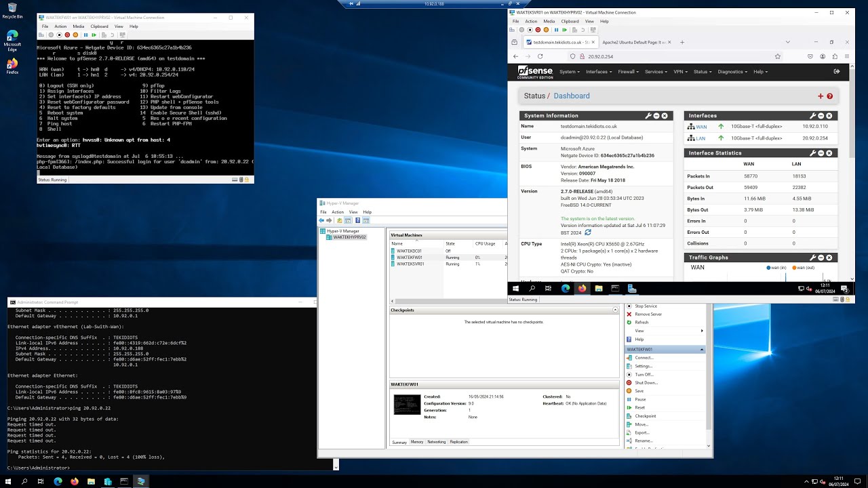This screenshot has width=868, height=488.
Task: Open pfSense Firewall dropdown menu
Action: [628, 71]
